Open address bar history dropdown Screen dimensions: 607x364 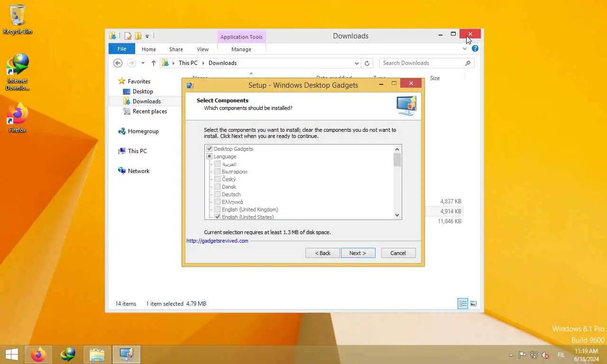[357, 63]
